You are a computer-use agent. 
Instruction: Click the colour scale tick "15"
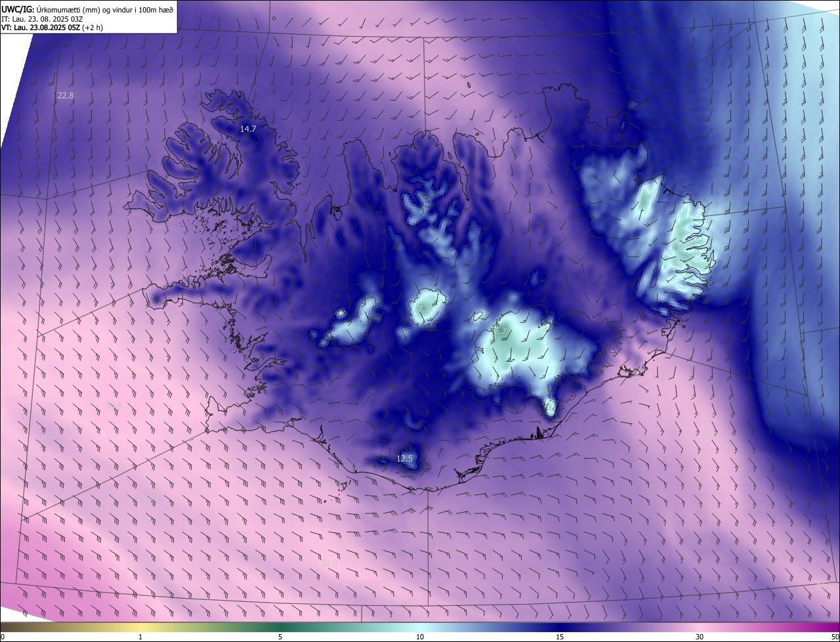click(560, 637)
